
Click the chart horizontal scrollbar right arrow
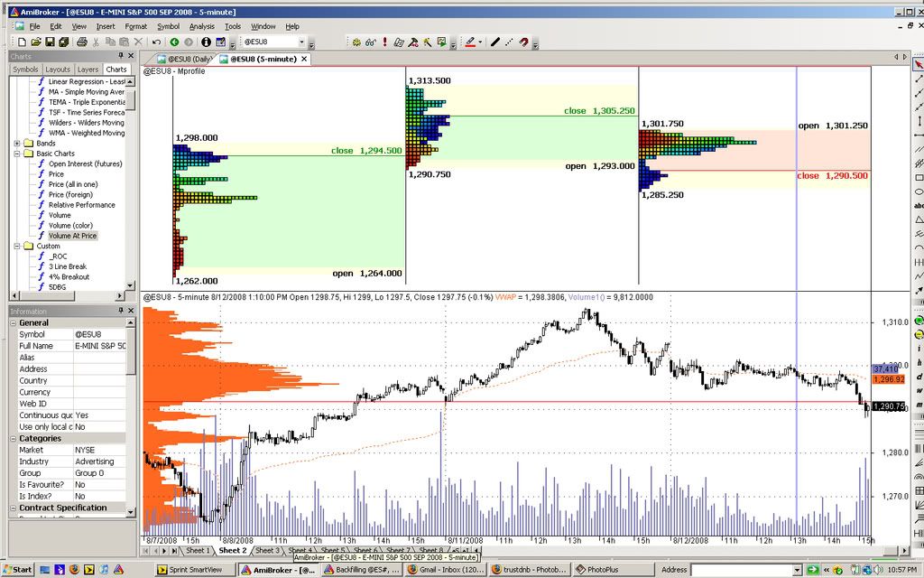pos(906,551)
